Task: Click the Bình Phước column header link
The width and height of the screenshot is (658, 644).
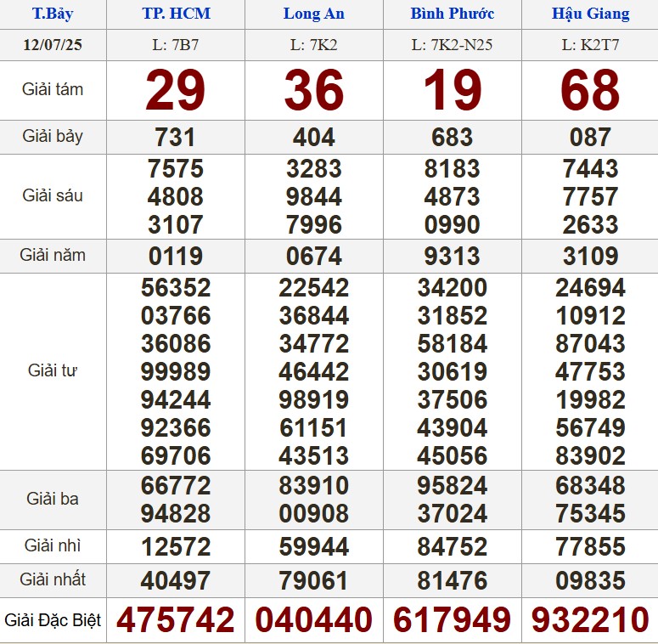Action: 452,14
